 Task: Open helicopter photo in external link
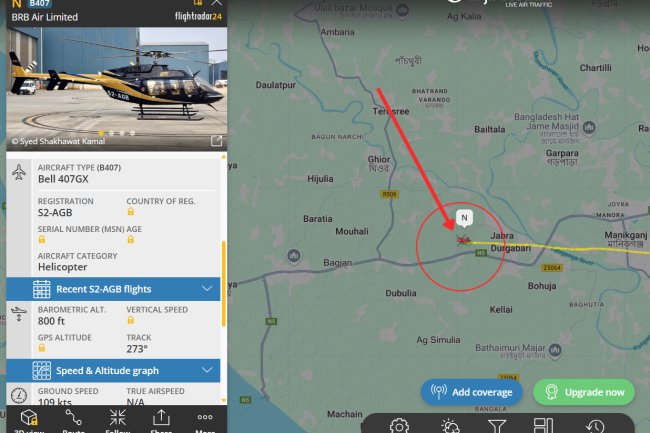coord(216,141)
